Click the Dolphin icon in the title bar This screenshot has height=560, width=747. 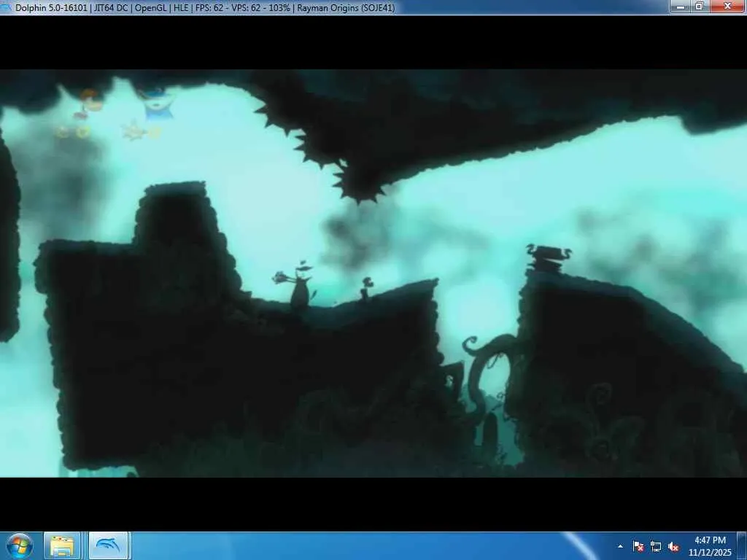point(6,7)
